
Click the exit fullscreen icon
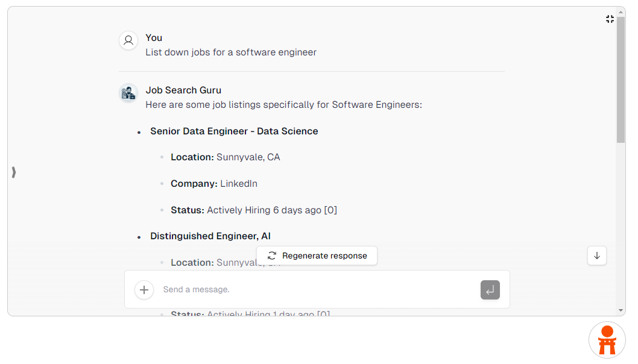(x=610, y=19)
